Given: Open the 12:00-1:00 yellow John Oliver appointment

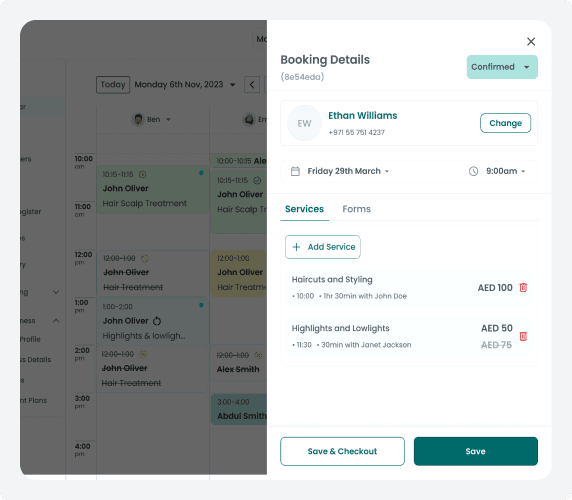Looking at the screenshot, I should (239, 273).
